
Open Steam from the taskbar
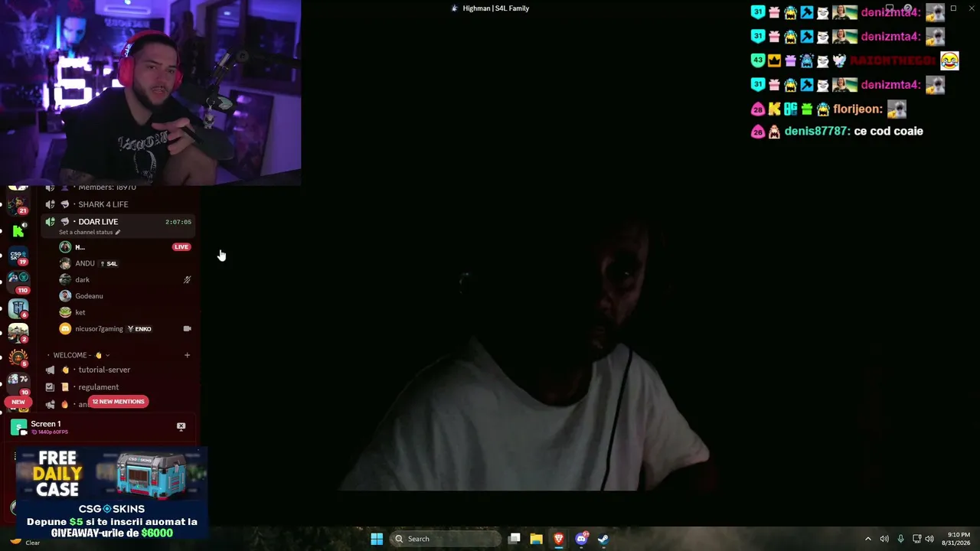(603, 539)
